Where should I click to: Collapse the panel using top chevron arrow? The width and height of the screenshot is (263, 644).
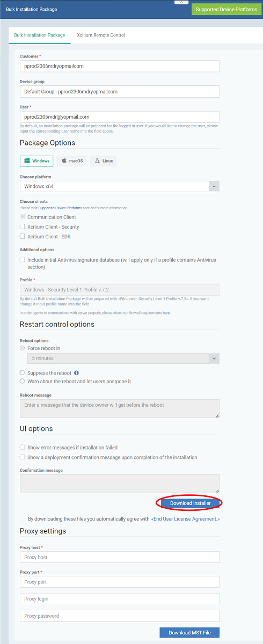[x=181, y=3]
